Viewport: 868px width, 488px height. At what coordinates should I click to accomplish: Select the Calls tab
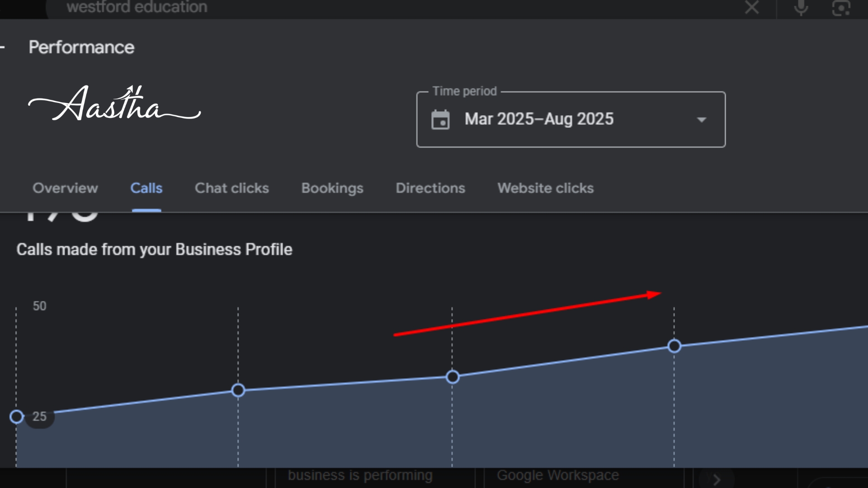coord(146,188)
